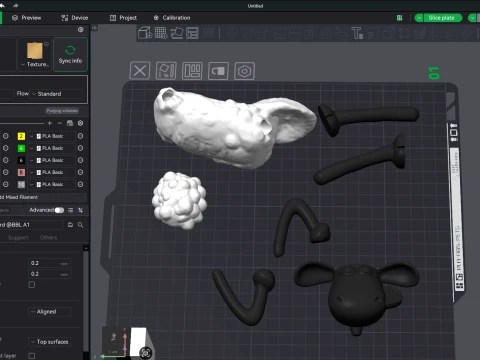Screen dimensions: 480x360
Task: Edit the filament 4 PLA Basic preset
Action: 80,148
